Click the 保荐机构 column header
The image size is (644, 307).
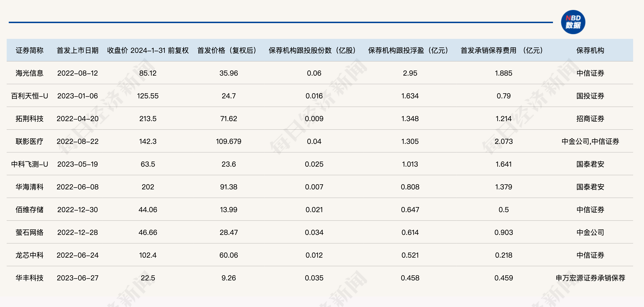pyautogui.click(x=590, y=51)
